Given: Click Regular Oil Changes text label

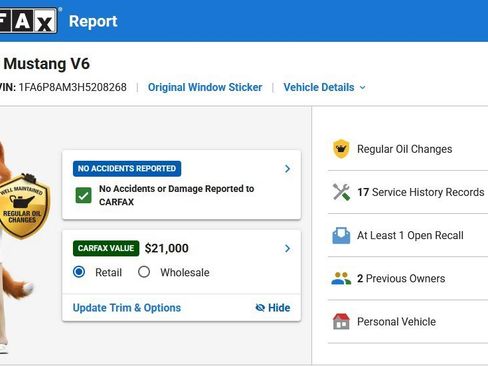Looking at the screenshot, I should click(405, 149).
